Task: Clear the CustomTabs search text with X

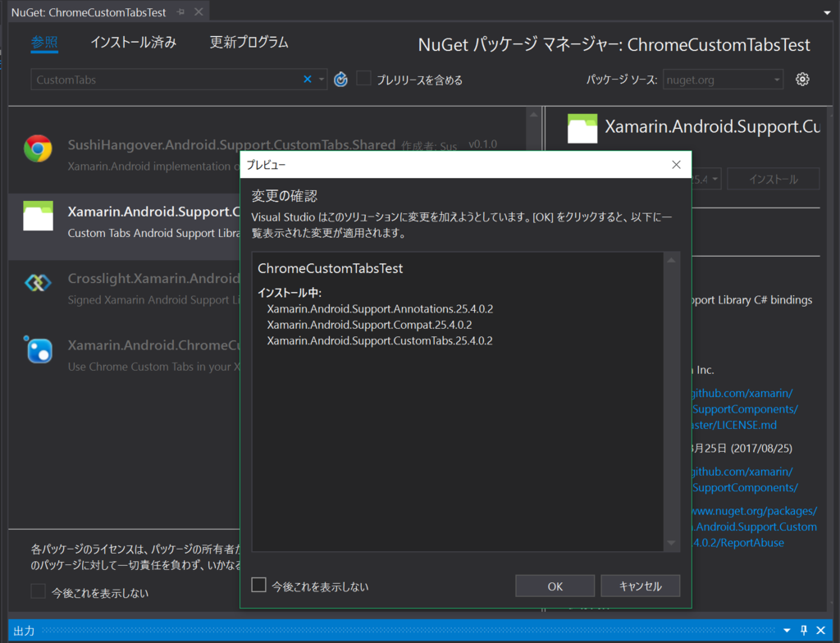Action: coord(308,80)
